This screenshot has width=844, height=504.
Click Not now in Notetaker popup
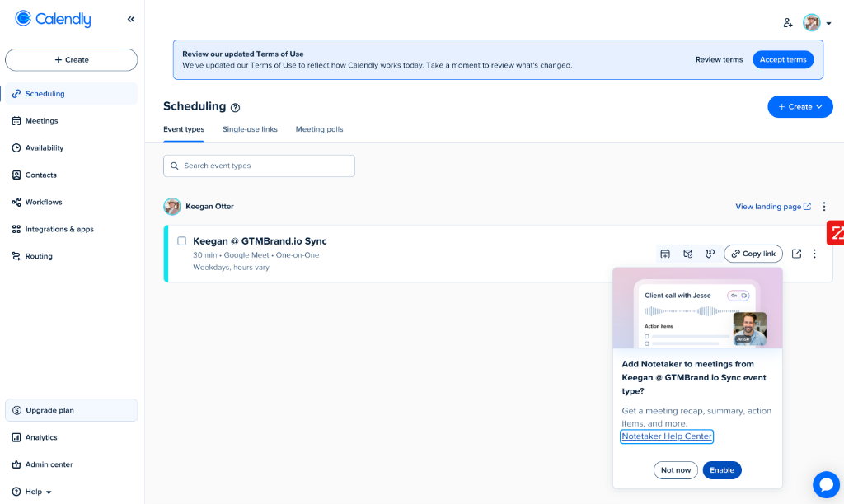pos(676,470)
